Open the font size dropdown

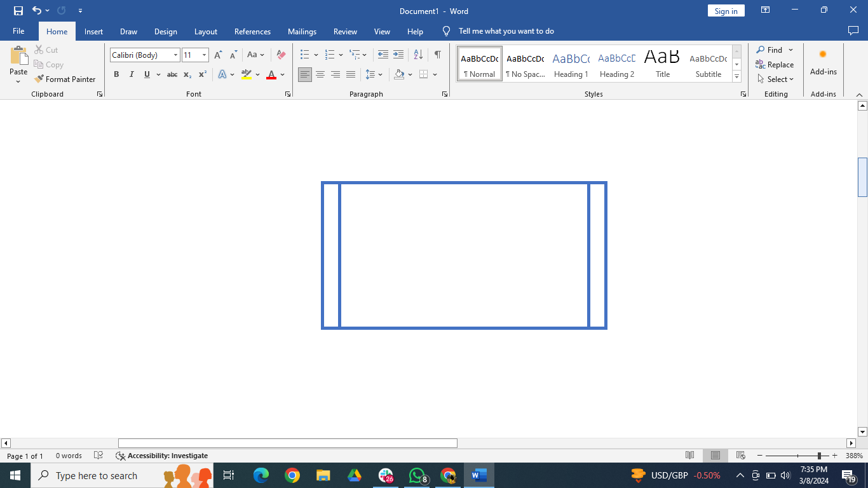(x=204, y=55)
